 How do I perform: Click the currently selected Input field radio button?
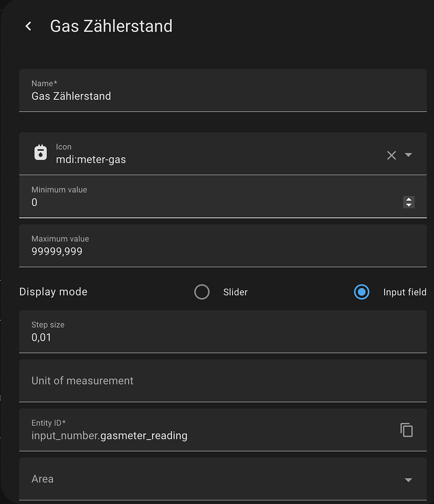pos(361,292)
